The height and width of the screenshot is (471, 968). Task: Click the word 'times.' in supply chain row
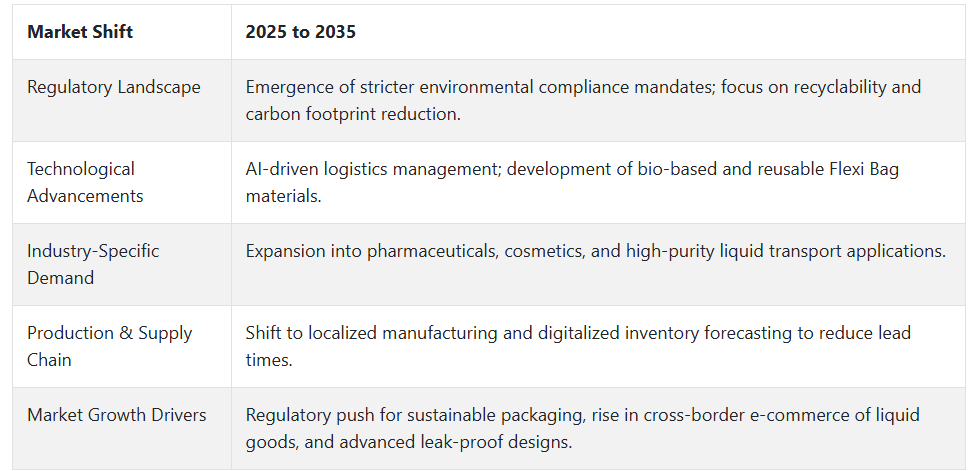point(269,360)
